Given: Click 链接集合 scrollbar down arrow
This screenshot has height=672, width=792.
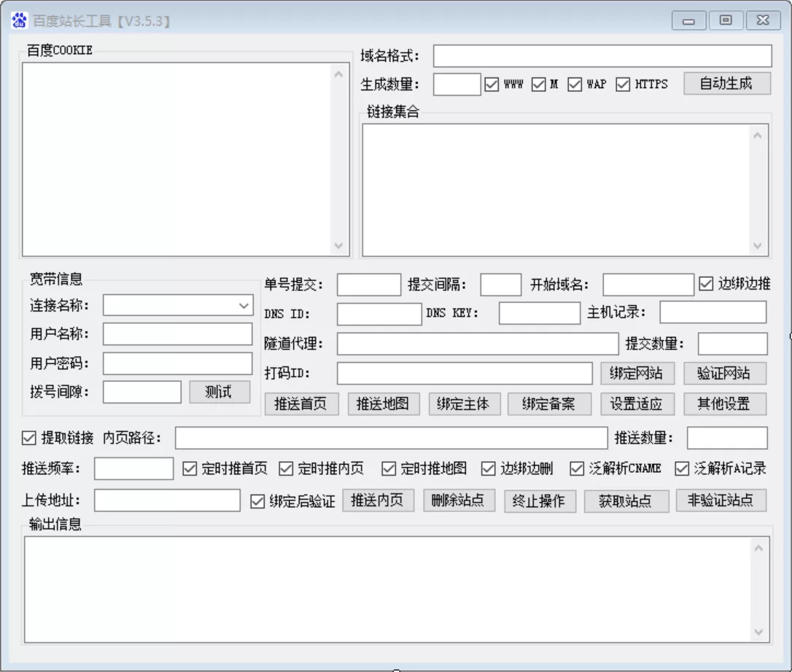Looking at the screenshot, I should [x=757, y=246].
